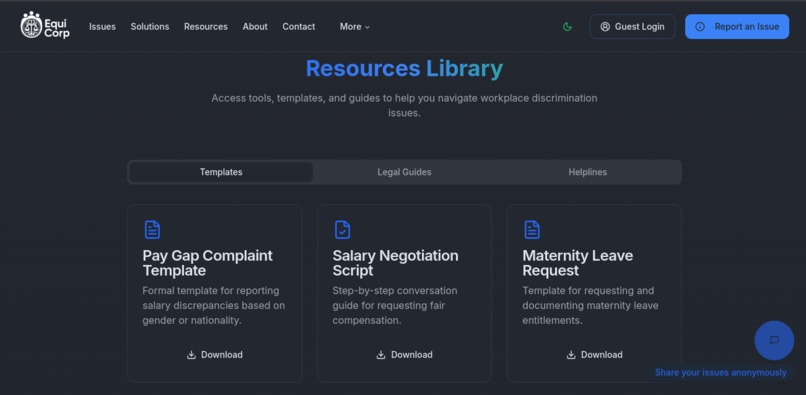Navigate to the About page
The height and width of the screenshot is (395, 806).
255,27
